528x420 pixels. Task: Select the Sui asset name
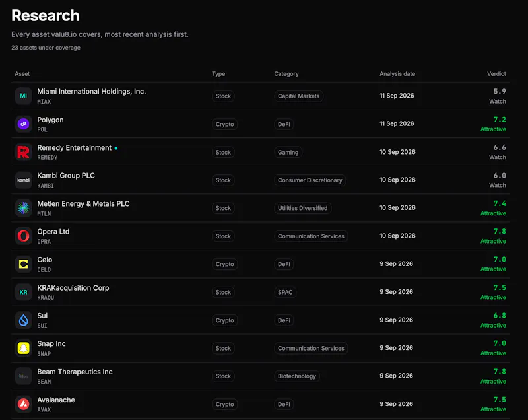pyautogui.click(x=42, y=316)
